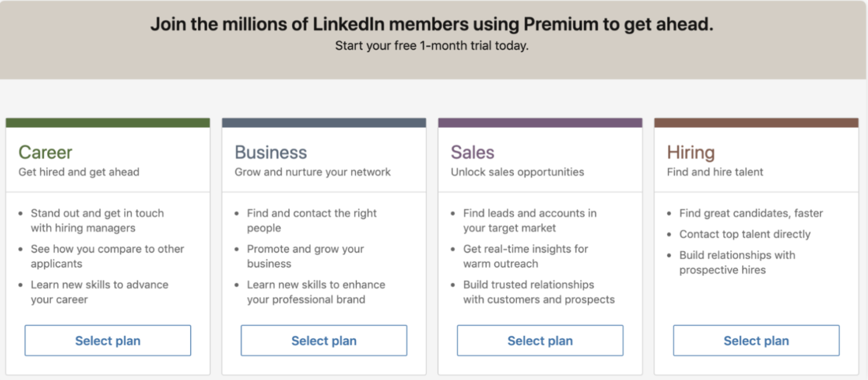The image size is (868, 380).
Task: Click "Get real-time insights for warm outreach"
Action: [525, 256]
